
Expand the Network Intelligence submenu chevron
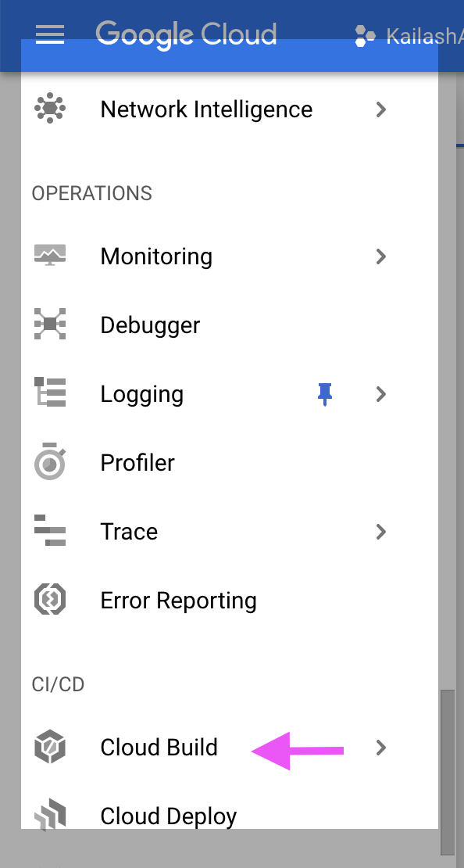tap(380, 109)
